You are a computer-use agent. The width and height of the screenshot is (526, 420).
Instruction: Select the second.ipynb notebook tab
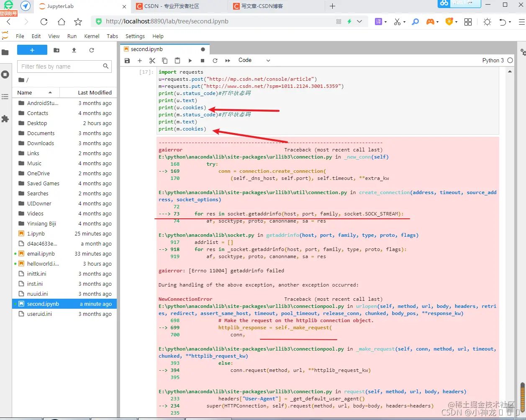(164, 49)
